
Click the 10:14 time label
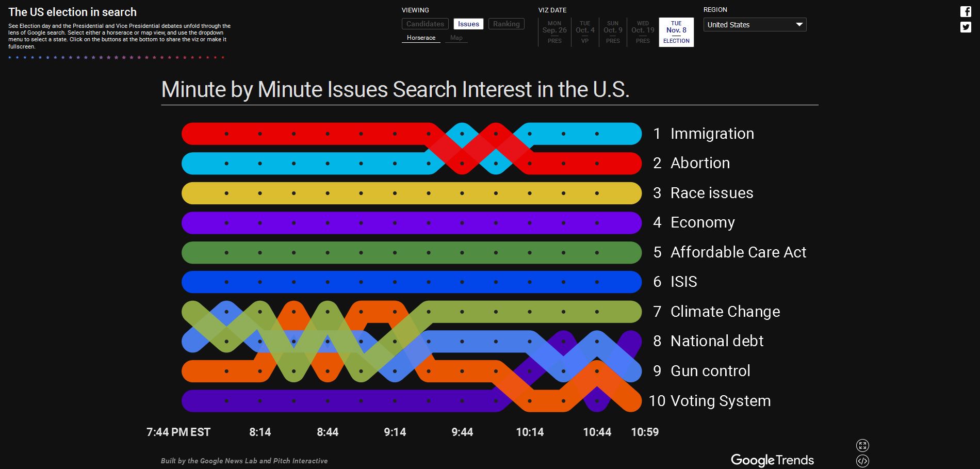pyautogui.click(x=530, y=432)
